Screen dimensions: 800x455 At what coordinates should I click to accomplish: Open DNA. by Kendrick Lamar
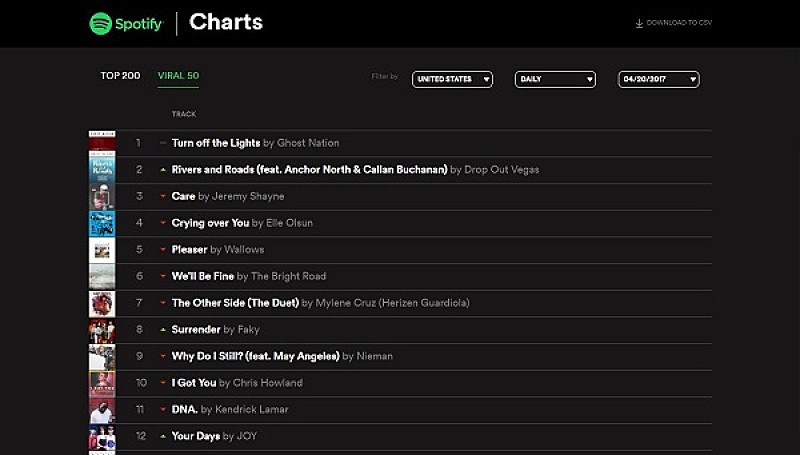187,409
